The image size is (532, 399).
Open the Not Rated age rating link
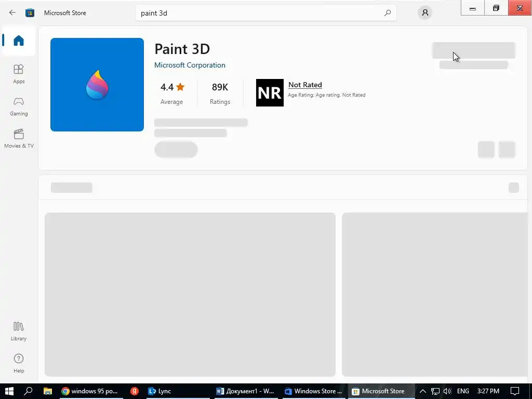tap(305, 85)
